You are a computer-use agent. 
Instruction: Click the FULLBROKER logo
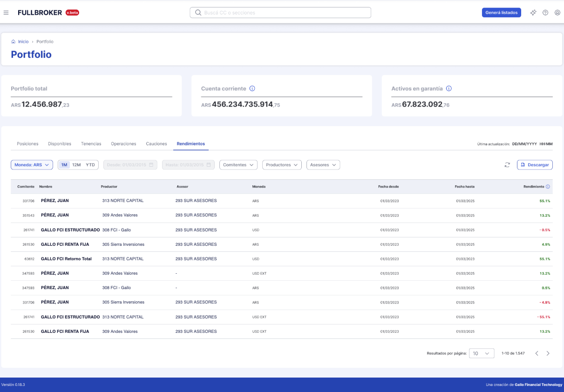(40, 13)
